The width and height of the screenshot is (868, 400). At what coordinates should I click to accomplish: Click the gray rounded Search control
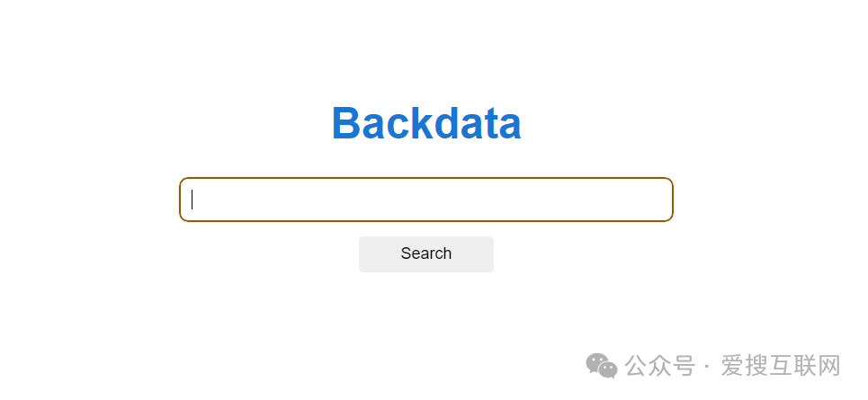pyautogui.click(x=426, y=254)
